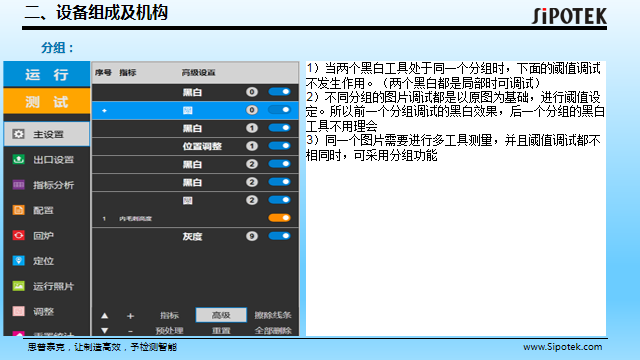Select the 圆 group 2 row label
Viewport: 640px width, 360px height.
tap(187, 200)
